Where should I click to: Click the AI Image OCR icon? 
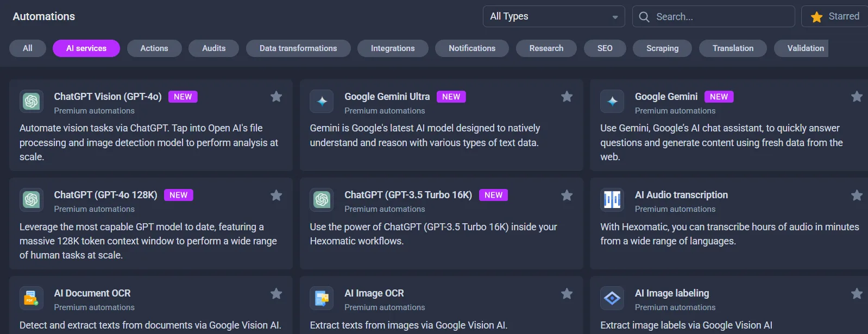coord(322,298)
